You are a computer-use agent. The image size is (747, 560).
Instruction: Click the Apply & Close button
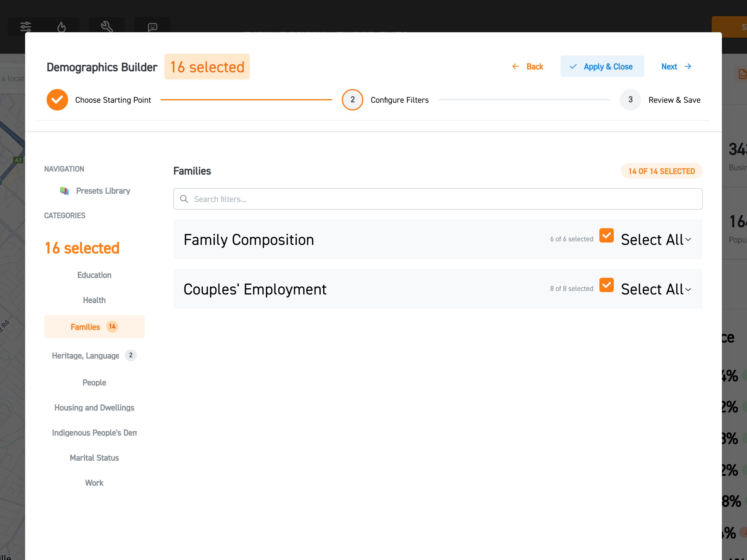tap(602, 66)
